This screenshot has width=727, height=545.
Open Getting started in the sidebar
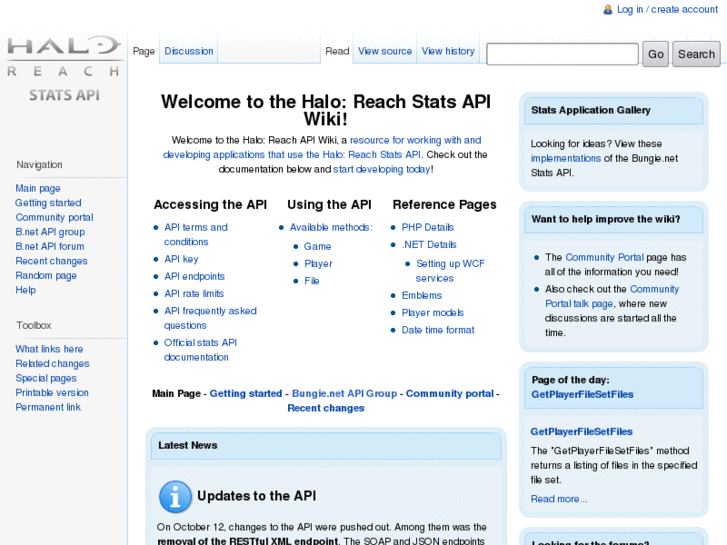coord(48,203)
